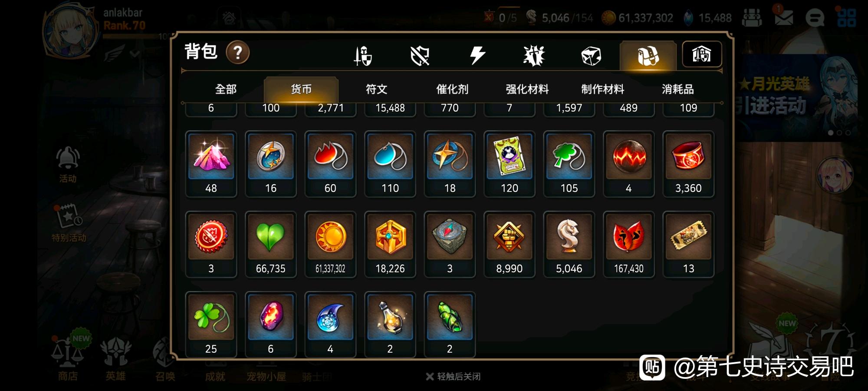Select the dice category icon
868x391 pixels.
[x=591, y=56]
